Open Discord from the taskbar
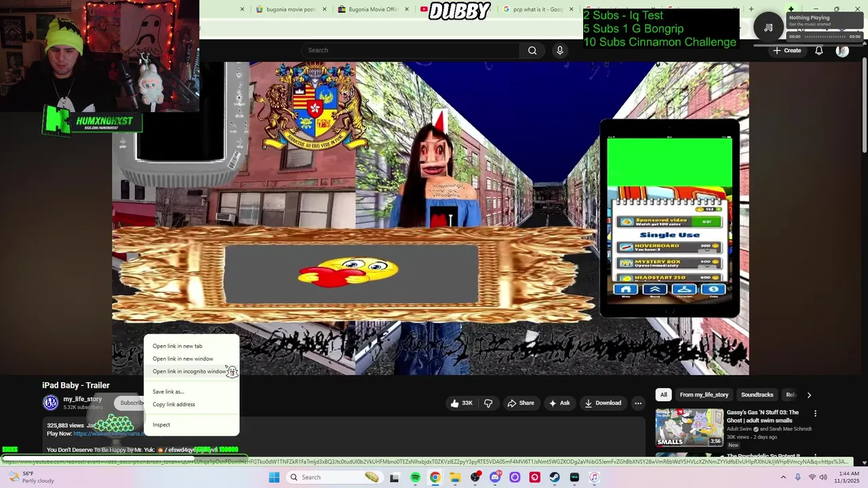This screenshot has width=868, height=488. tap(495, 477)
